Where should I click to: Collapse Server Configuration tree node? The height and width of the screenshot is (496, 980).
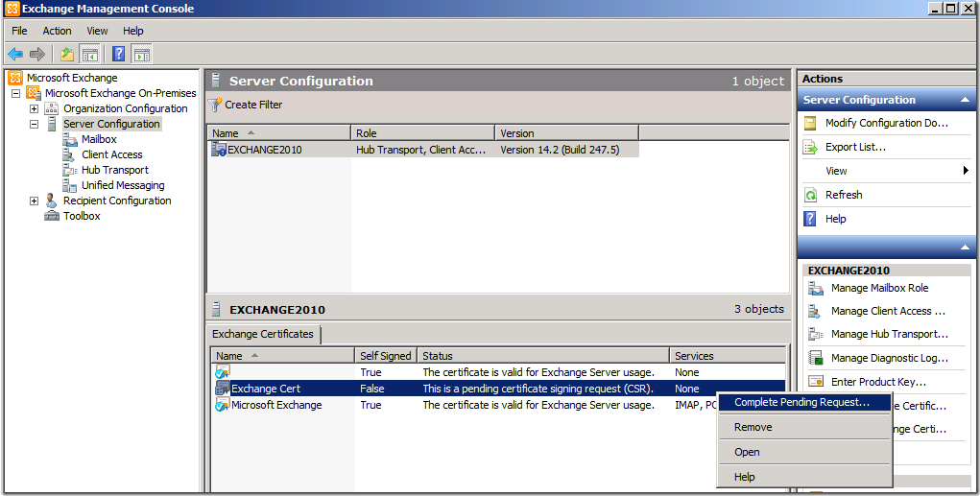(x=35, y=125)
